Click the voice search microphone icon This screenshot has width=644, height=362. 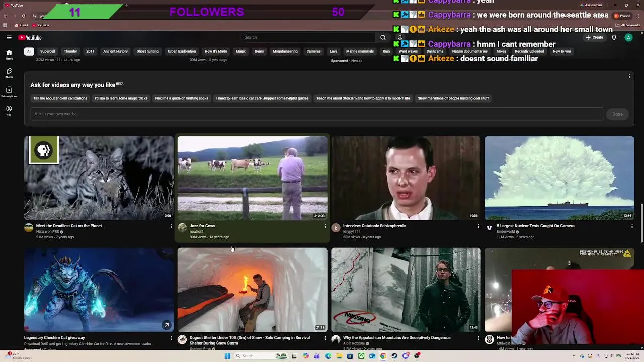point(400,37)
